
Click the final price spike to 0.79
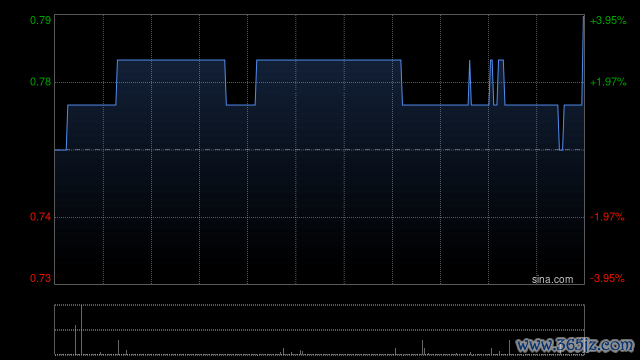point(583,60)
